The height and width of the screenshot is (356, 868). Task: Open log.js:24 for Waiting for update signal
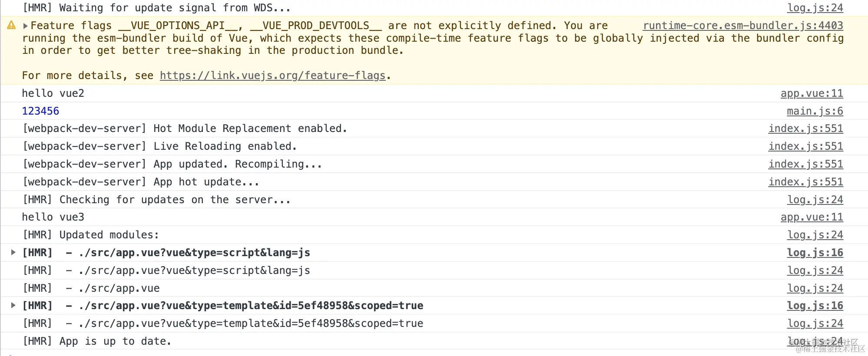coord(815,8)
